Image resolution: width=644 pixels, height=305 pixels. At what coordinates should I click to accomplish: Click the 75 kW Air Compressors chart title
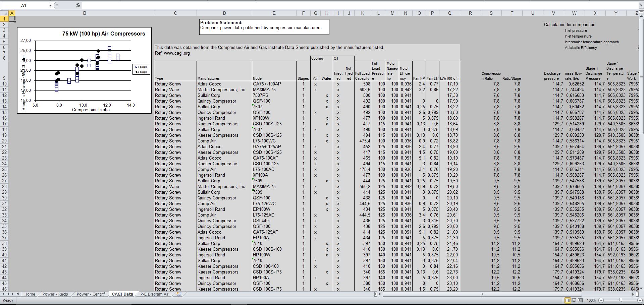click(104, 34)
